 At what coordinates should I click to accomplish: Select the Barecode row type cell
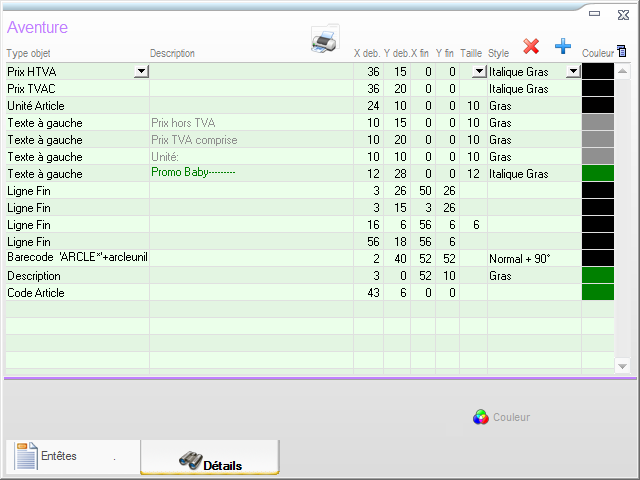click(76, 258)
